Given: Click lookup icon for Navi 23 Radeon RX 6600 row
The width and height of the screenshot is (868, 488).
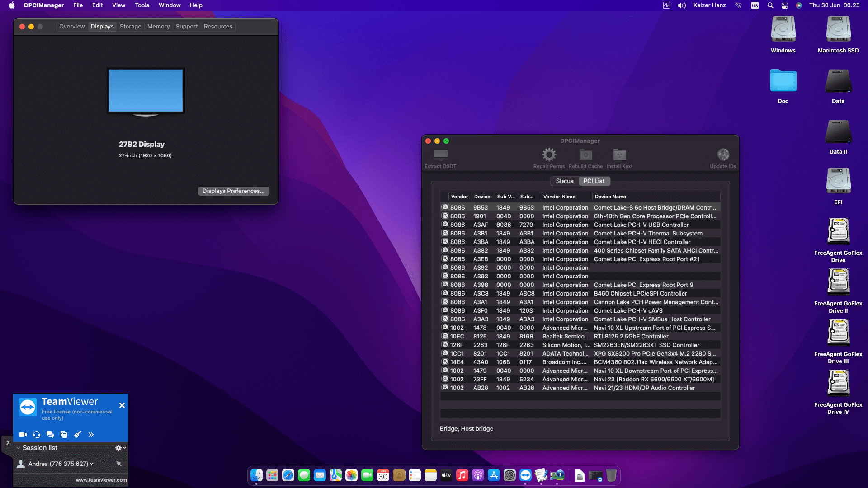Looking at the screenshot, I should click(x=445, y=379).
